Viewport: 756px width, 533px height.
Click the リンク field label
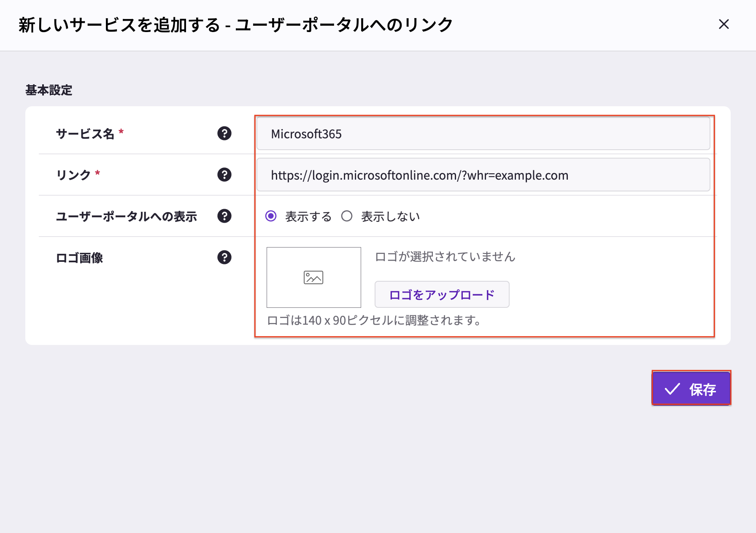tap(73, 175)
